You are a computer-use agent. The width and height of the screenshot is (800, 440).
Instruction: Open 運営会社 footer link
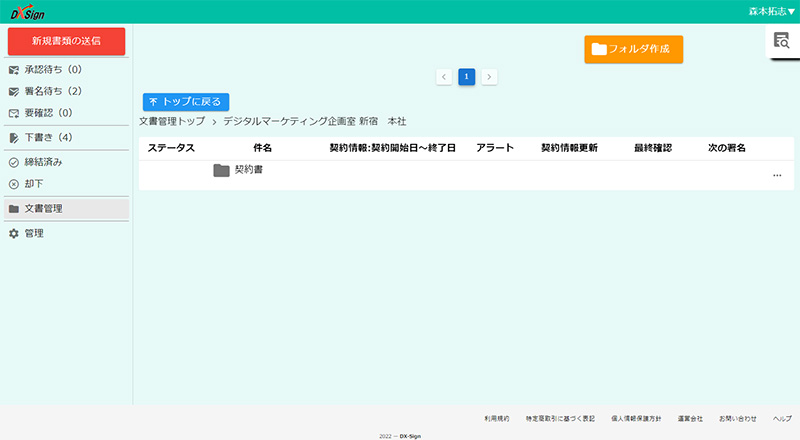(x=690, y=419)
